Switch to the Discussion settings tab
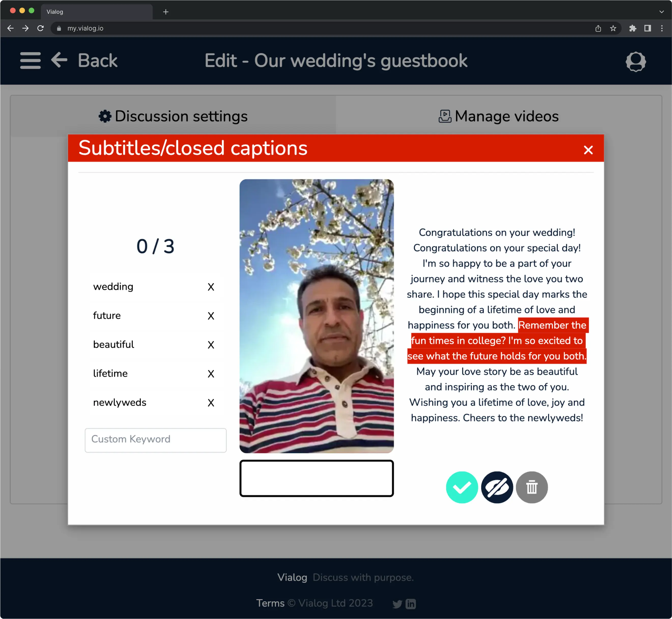This screenshot has width=672, height=619. click(173, 116)
